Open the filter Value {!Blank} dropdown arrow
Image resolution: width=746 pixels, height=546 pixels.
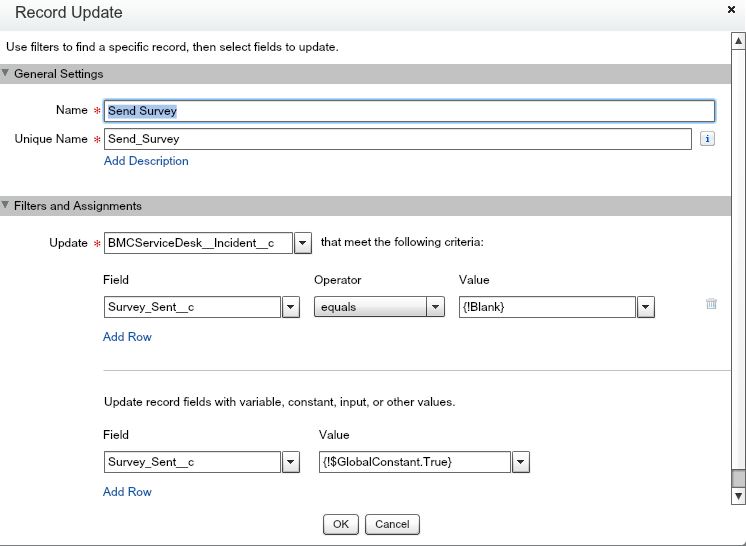(x=645, y=308)
